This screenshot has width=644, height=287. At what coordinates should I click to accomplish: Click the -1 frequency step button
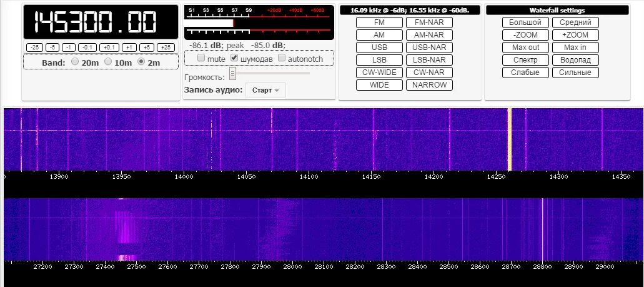point(69,48)
